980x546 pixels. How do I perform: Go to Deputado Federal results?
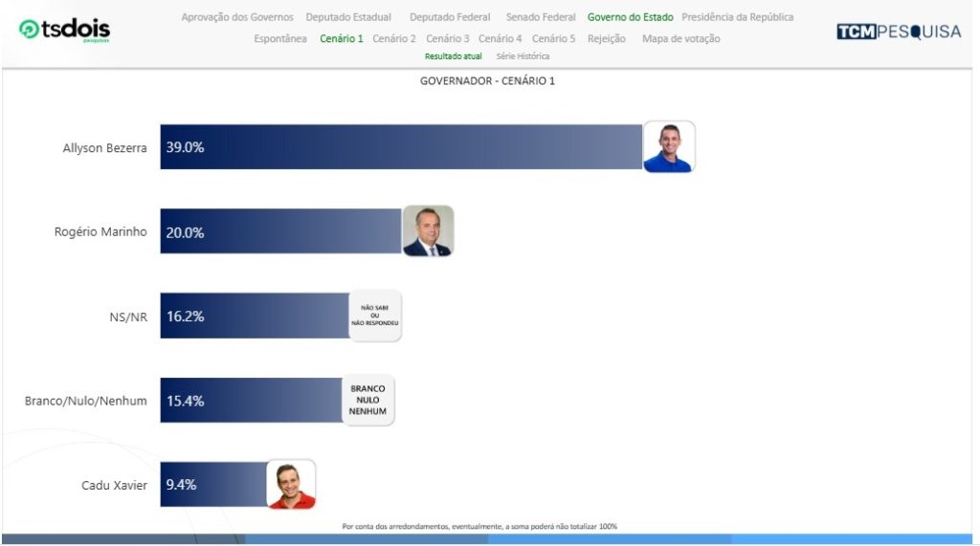(x=450, y=17)
